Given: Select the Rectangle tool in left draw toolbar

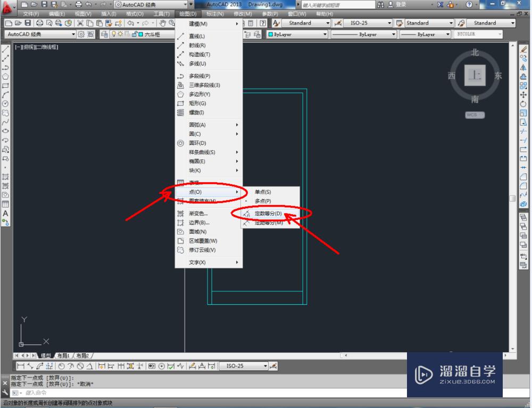Looking at the screenshot, I should (5, 86).
